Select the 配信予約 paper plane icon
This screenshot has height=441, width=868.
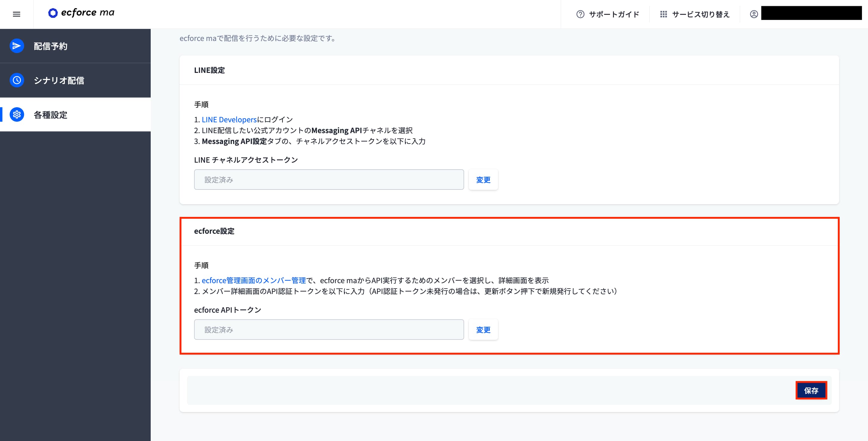point(17,46)
